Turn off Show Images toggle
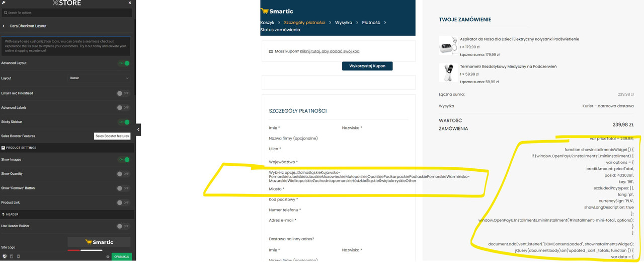644x263 pixels. [124, 160]
